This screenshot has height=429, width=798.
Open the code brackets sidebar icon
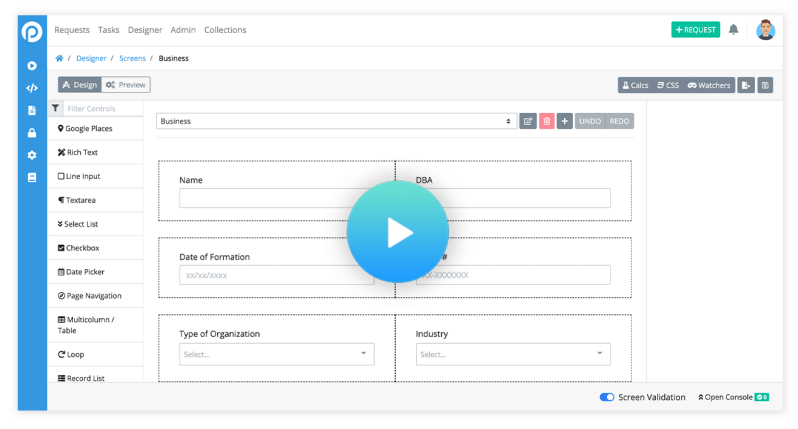(32, 88)
